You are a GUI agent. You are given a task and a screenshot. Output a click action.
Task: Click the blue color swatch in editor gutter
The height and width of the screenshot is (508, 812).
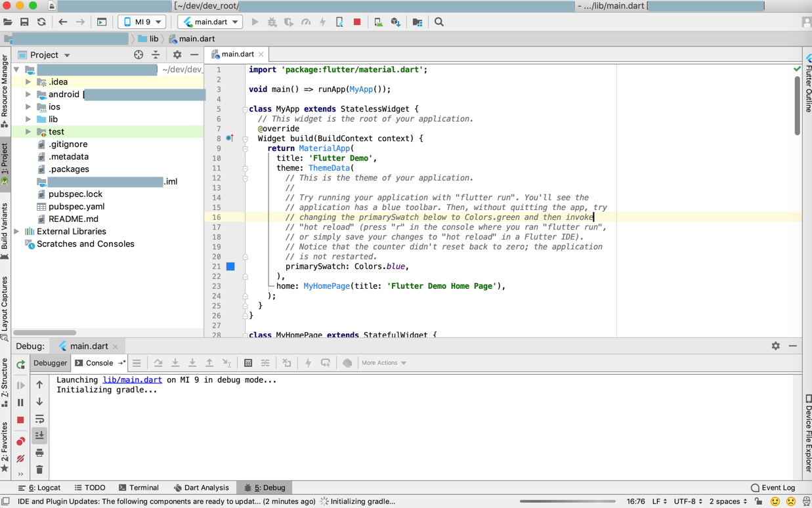click(230, 266)
